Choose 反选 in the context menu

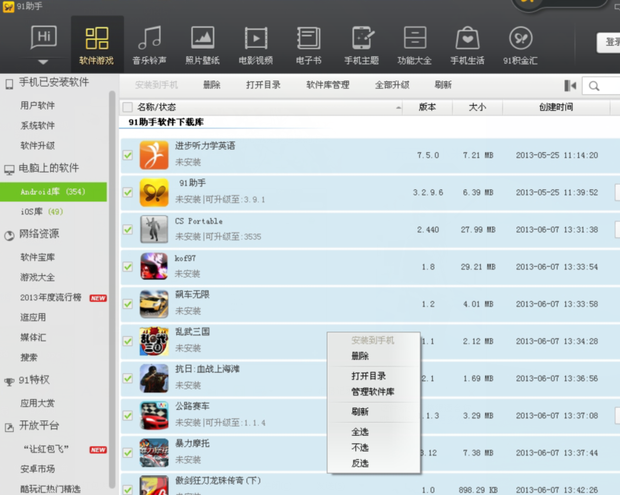360,463
